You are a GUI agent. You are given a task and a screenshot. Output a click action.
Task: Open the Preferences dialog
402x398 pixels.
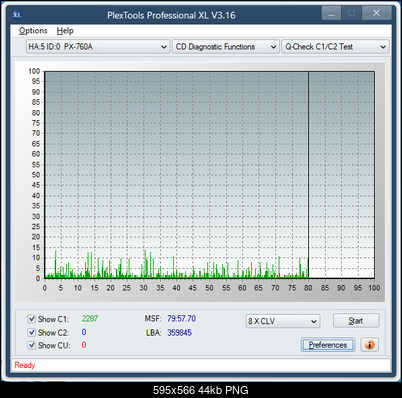[x=328, y=345]
